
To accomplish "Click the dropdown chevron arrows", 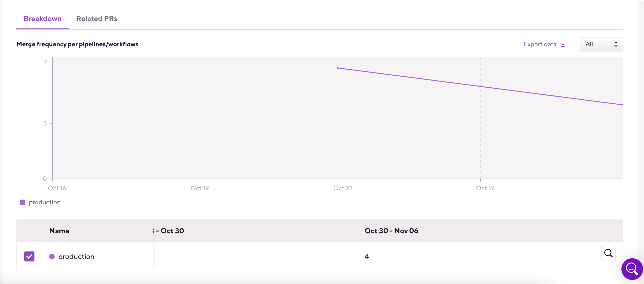I will click(x=616, y=44).
